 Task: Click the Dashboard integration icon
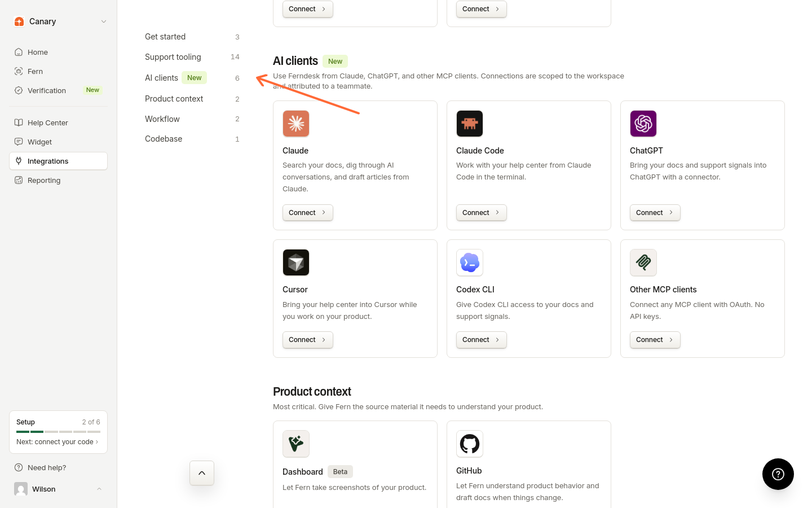296,444
